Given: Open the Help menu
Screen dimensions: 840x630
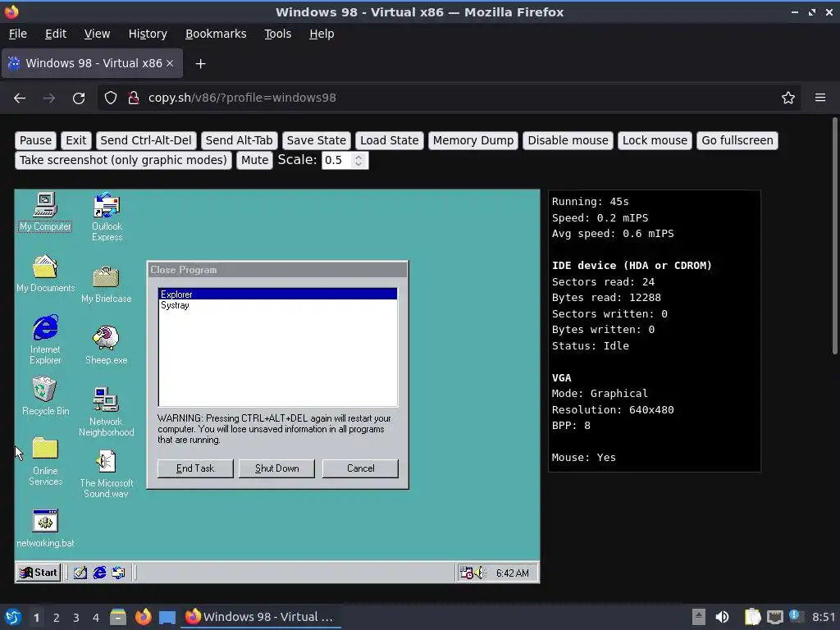Looking at the screenshot, I should point(322,34).
